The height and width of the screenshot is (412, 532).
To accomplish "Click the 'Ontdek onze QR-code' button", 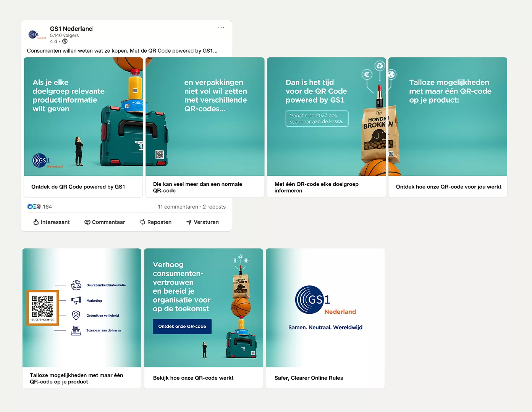I will tap(182, 327).
